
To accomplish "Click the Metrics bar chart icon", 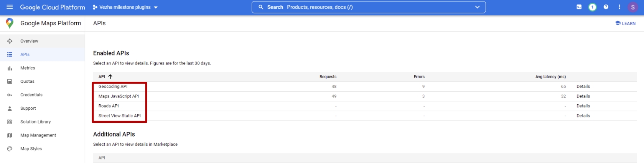I will (x=10, y=68).
